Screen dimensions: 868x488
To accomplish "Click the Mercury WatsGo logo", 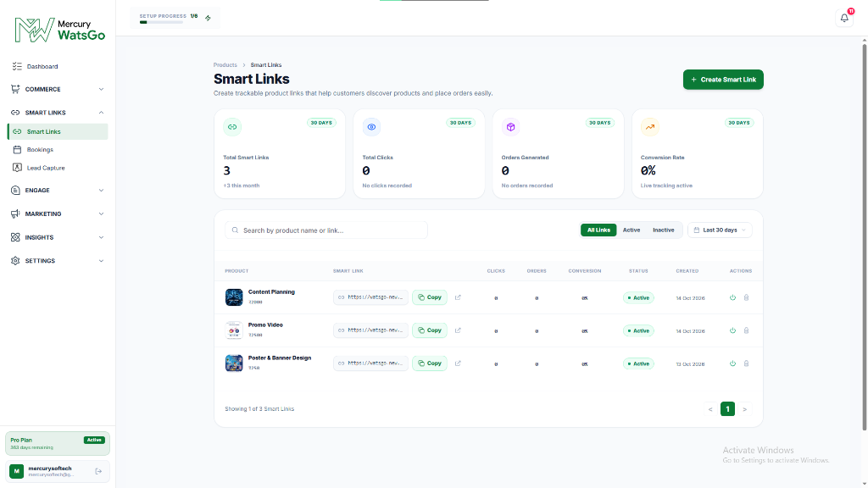I will (59, 30).
